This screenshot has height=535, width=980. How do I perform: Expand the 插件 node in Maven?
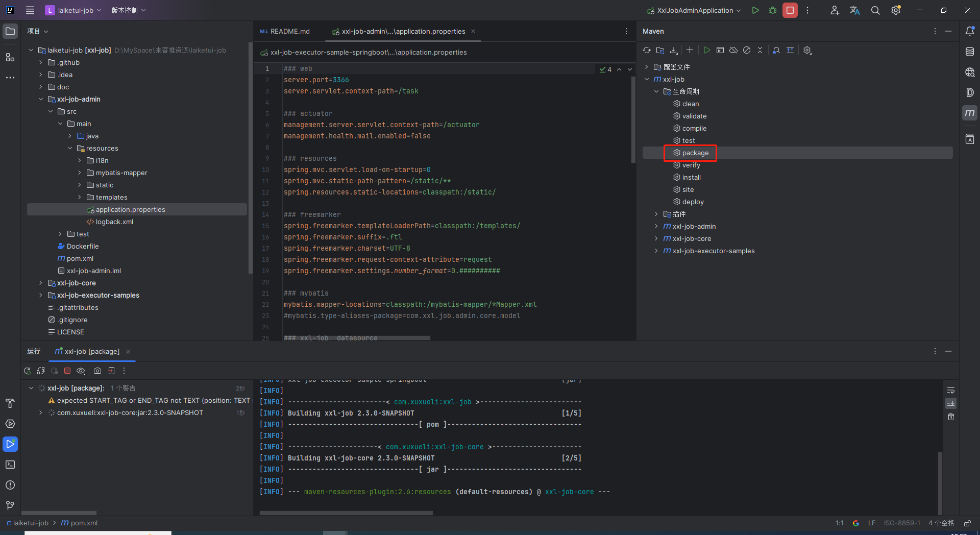(656, 214)
